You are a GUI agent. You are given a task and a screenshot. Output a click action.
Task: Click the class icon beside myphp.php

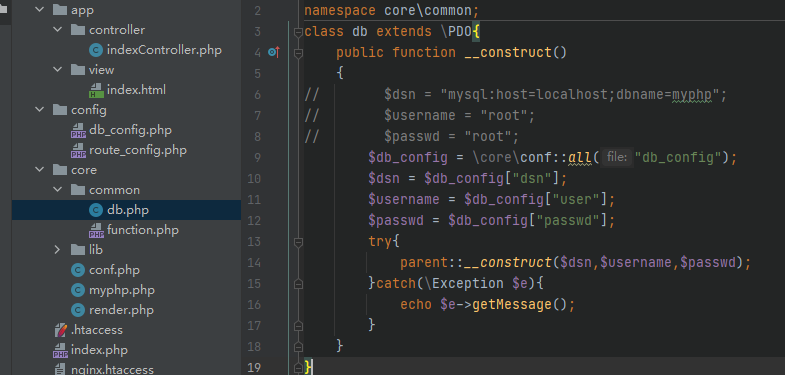78,290
